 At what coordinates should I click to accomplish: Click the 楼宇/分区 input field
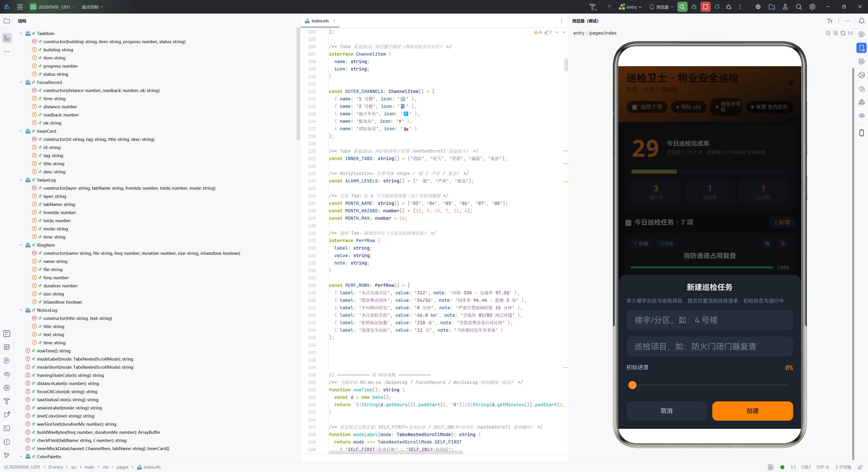[709, 320]
